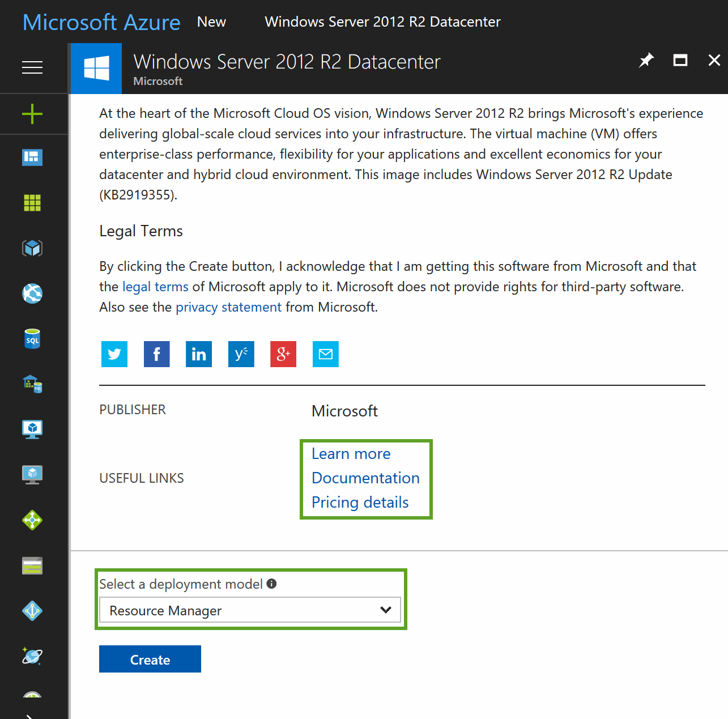Viewport: 728px width, 719px height.
Task: Open App Services globe icon
Action: [32, 293]
